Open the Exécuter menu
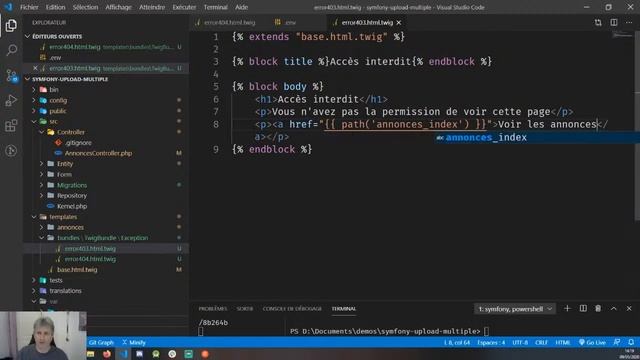 click(184, 7)
